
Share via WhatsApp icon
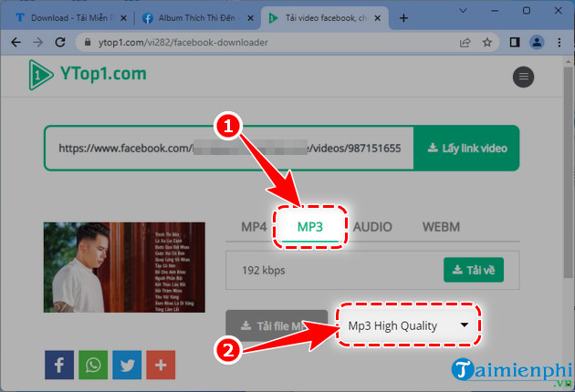coord(93,365)
